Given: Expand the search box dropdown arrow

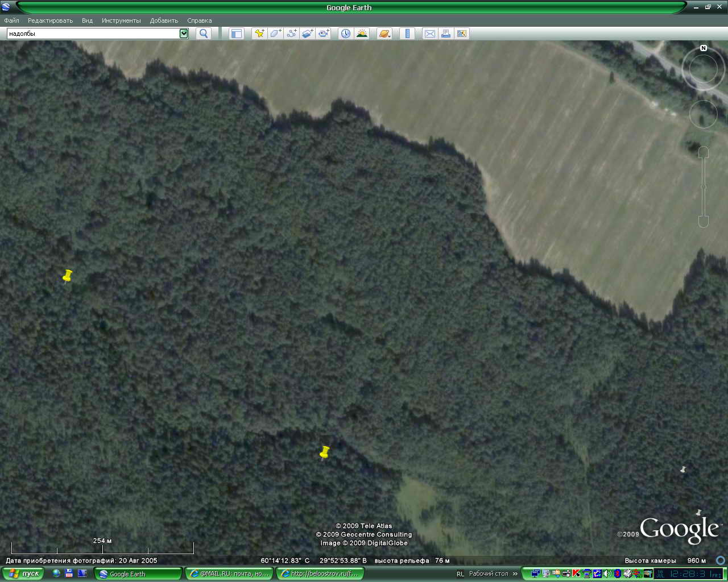Looking at the screenshot, I should pos(184,34).
